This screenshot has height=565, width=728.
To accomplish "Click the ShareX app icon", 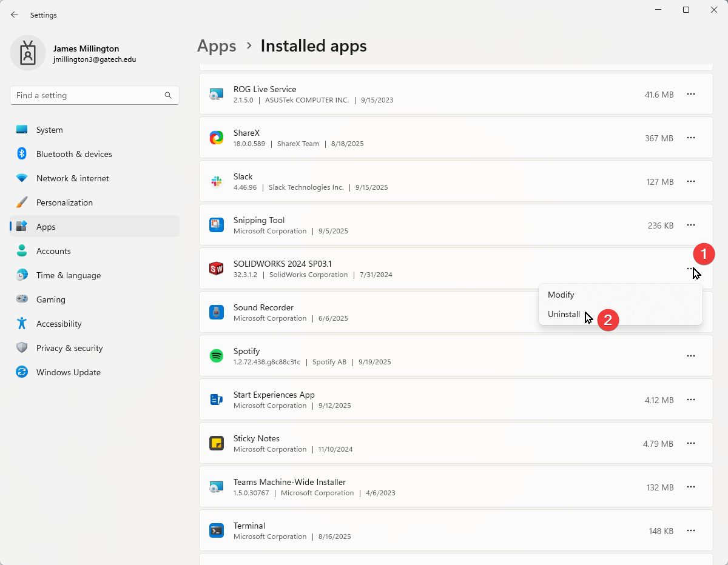I will tap(217, 138).
